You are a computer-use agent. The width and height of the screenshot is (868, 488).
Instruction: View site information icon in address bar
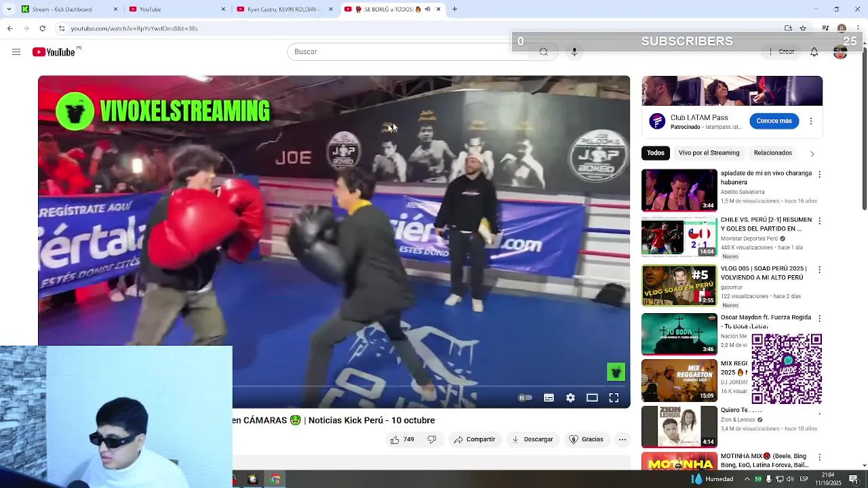pos(61,28)
